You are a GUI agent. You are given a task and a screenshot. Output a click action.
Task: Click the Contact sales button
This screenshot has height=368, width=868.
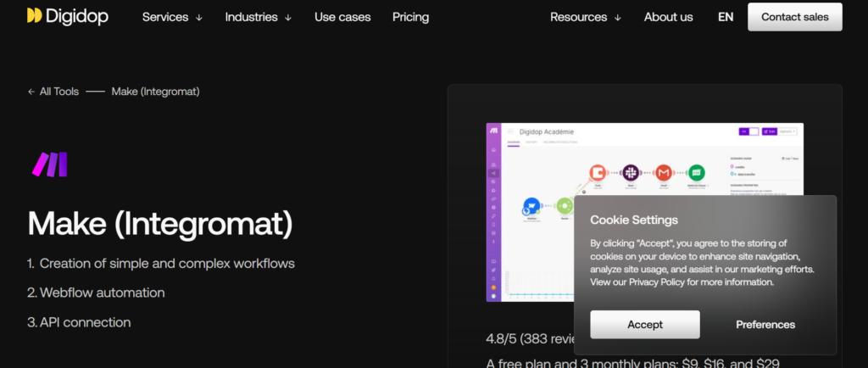[794, 17]
